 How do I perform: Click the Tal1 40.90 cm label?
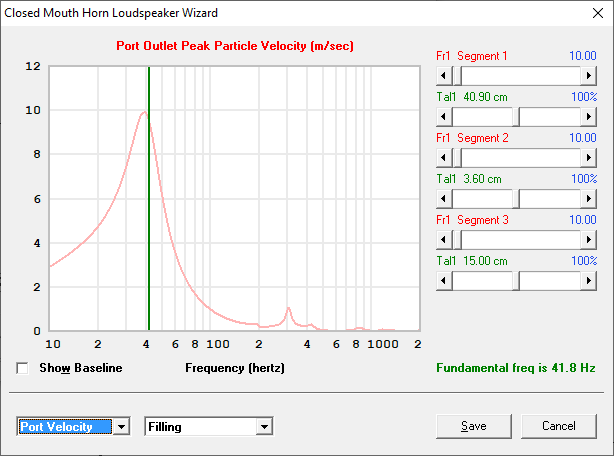pyautogui.click(x=472, y=97)
